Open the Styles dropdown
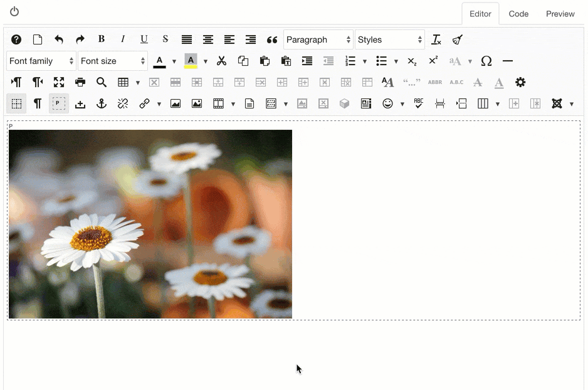The height and width of the screenshot is (390, 588). click(390, 40)
